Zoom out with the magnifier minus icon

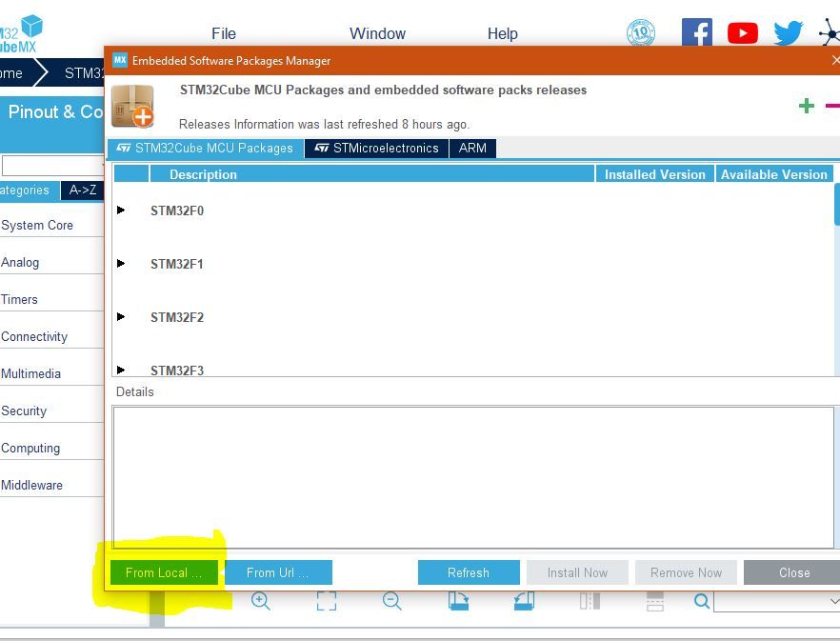click(391, 601)
